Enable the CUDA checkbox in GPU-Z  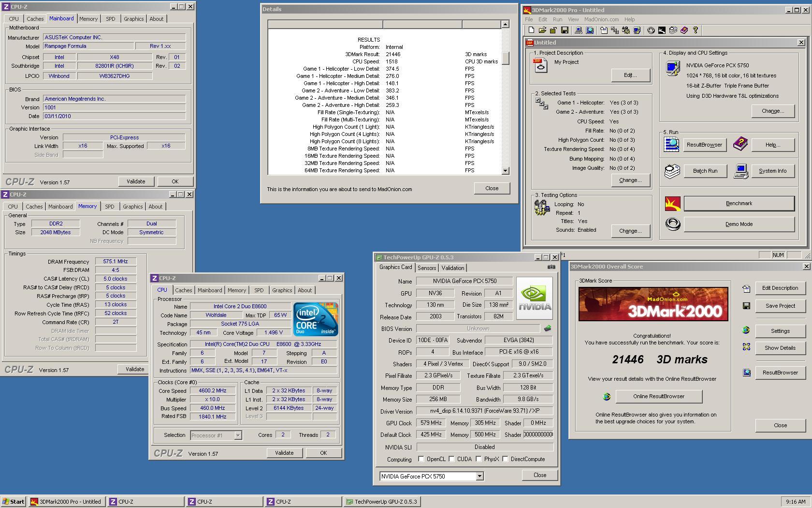pyautogui.click(x=451, y=459)
